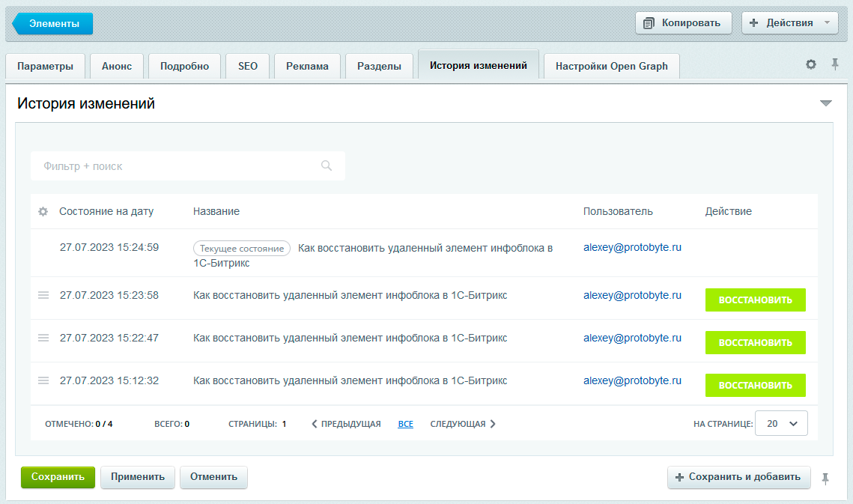The width and height of the screenshot is (853, 504).
Task: Go back via the Элементы button
Action: [53, 23]
